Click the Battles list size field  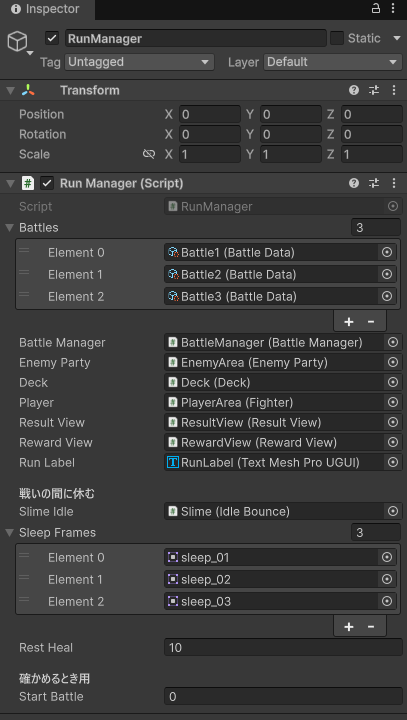tap(376, 227)
